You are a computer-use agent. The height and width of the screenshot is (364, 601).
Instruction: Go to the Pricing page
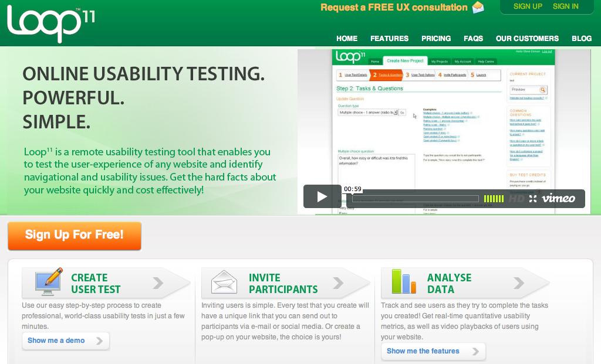point(436,38)
